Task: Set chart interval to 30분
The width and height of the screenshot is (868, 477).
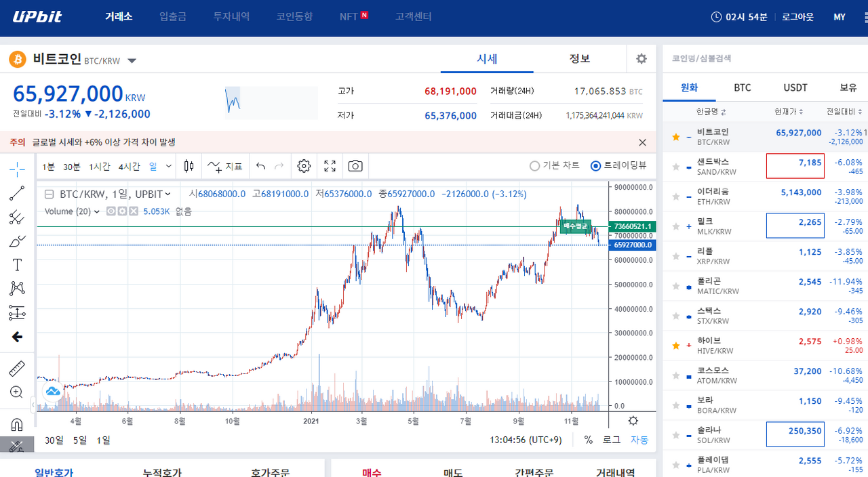Action: click(72, 166)
